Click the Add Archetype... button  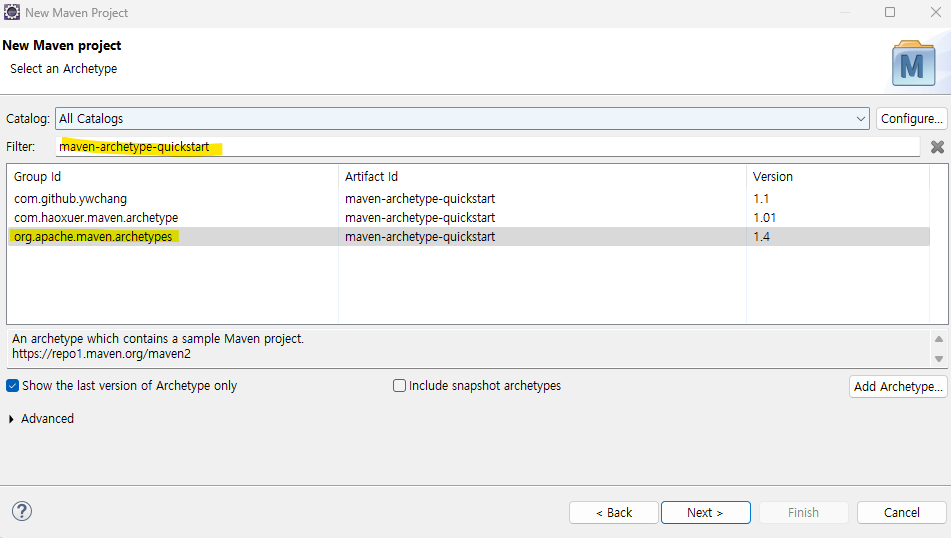[898, 386]
